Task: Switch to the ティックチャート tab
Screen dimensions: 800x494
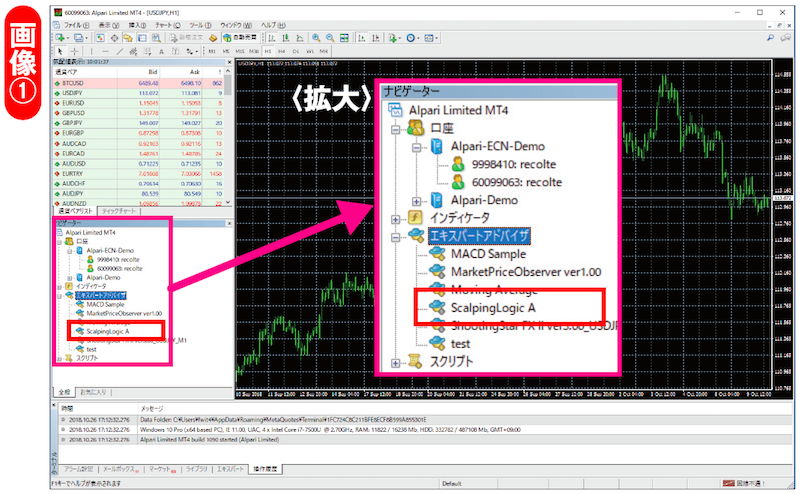Action: click(118, 211)
